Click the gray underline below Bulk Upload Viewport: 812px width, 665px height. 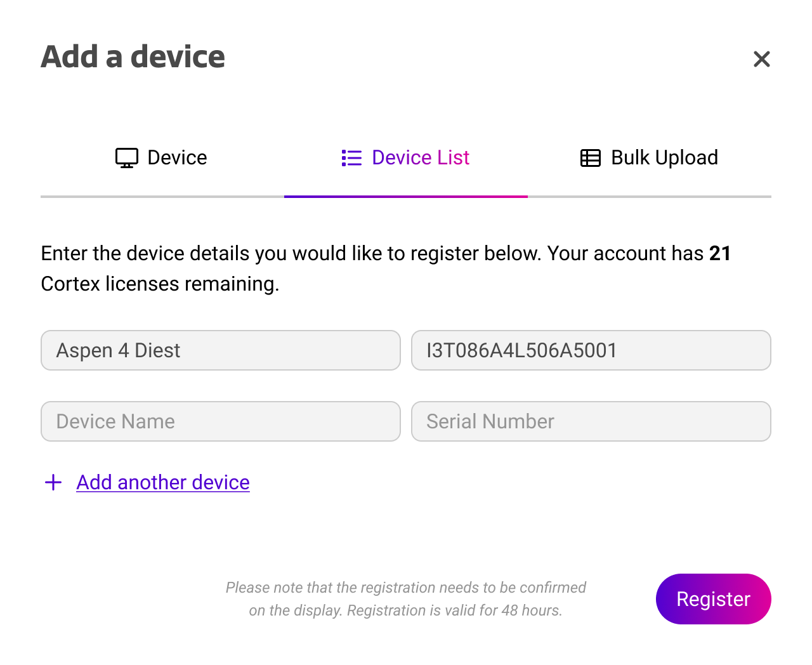click(x=650, y=197)
